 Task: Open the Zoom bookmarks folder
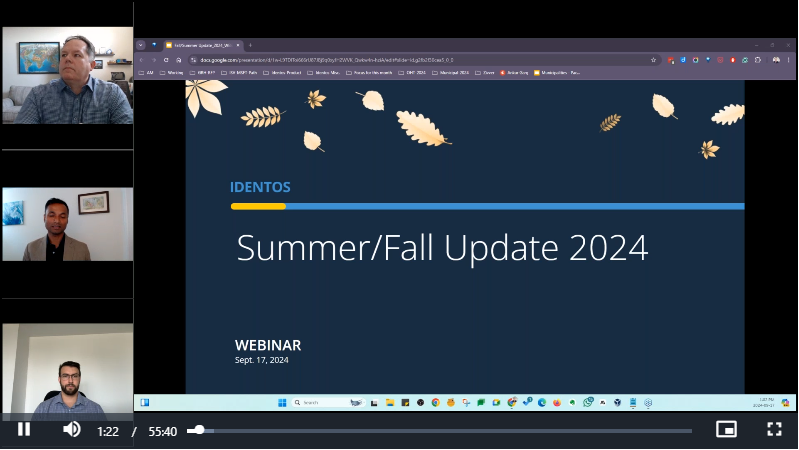(x=485, y=73)
